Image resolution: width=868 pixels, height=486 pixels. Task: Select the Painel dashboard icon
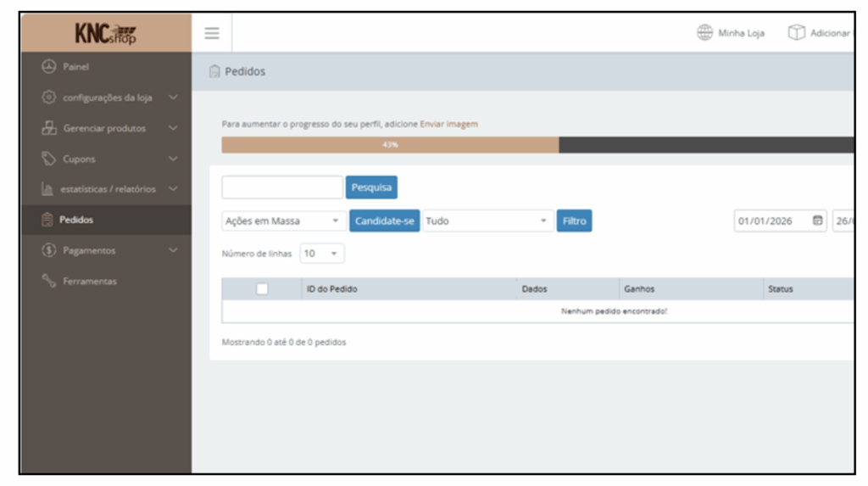pos(49,67)
